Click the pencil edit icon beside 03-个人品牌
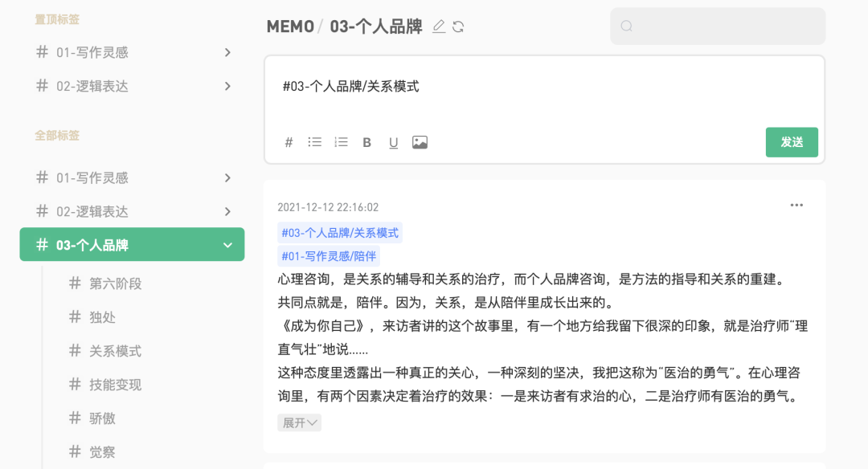Viewport: 868px width, 469px height. tap(439, 26)
